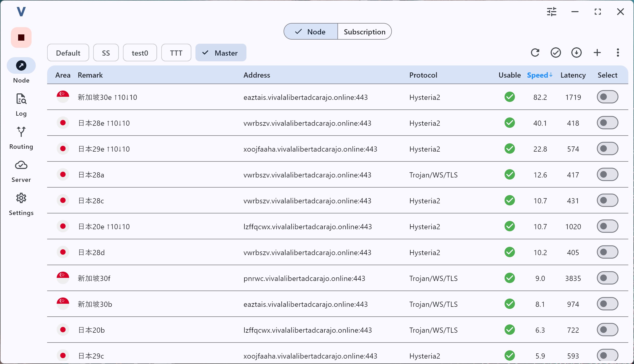Viewport: 634px width, 364px height.
Task: Switch to the Subscription tab
Action: (x=365, y=32)
